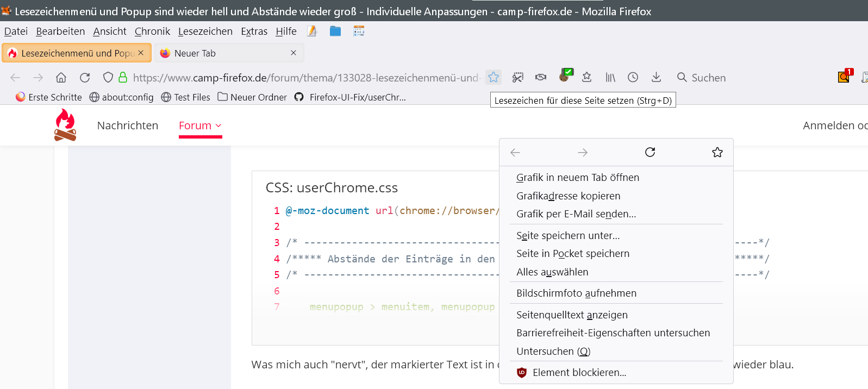Open the Lesezeichen menu
The height and width of the screenshot is (389, 868).
coord(205,32)
